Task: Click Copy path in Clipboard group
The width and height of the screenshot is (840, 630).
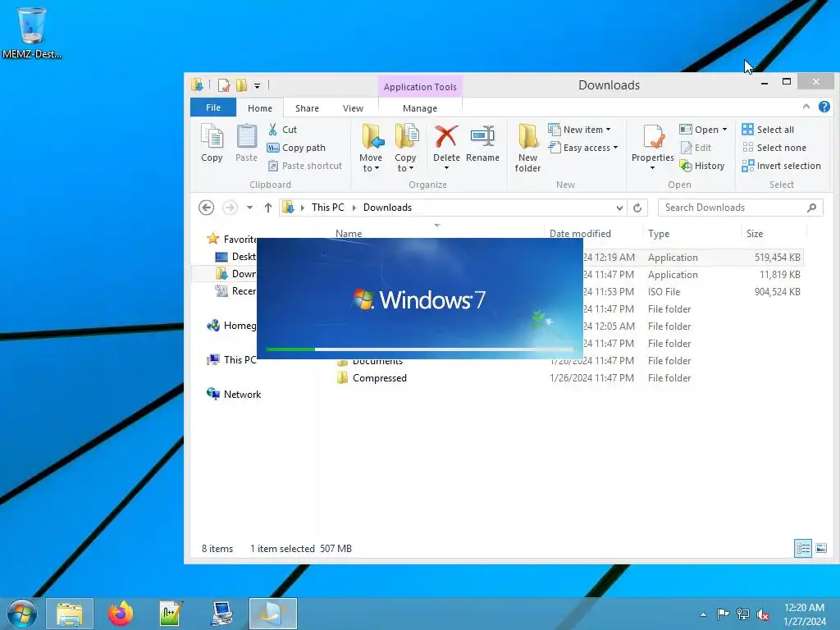Action: [296, 148]
